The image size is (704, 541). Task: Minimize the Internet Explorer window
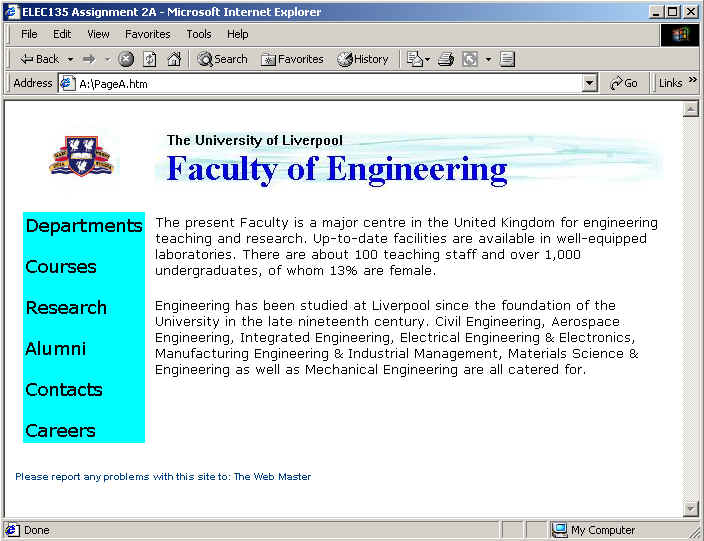(x=656, y=12)
